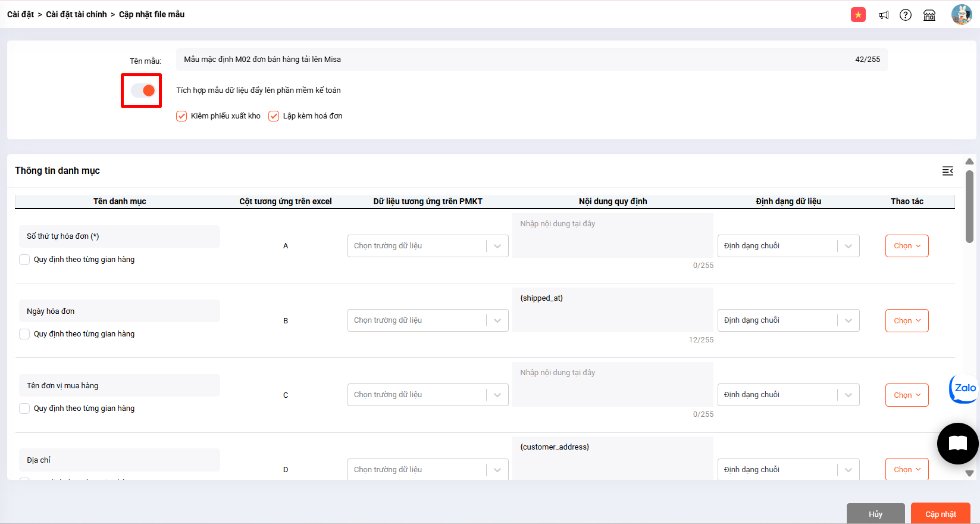
Task: Open the megaphone announcements icon
Action: click(884, 15)
